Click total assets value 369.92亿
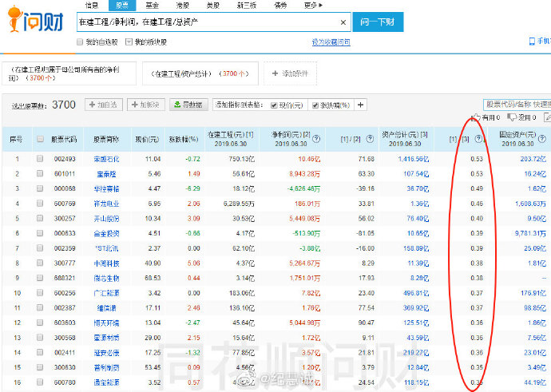The width and height of the screenshot is (551, 392). point(416,308)
